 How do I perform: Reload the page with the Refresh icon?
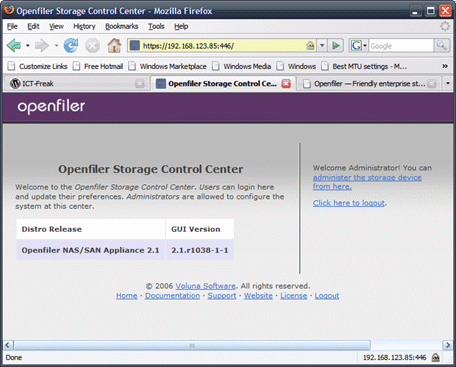pyautogui.click(x=71, y=45)
